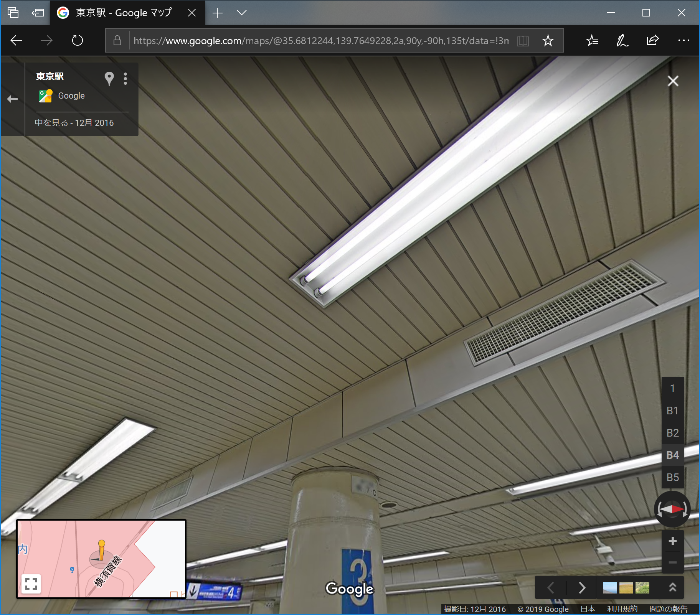Click 問題の報告 to report a problem

[x=669, y=609]
